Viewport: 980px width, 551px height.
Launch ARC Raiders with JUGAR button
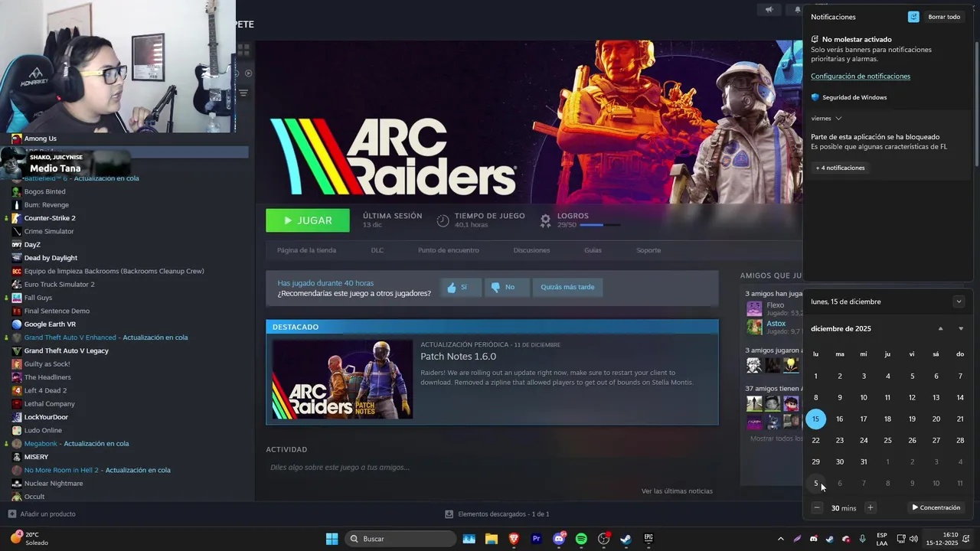308,220
